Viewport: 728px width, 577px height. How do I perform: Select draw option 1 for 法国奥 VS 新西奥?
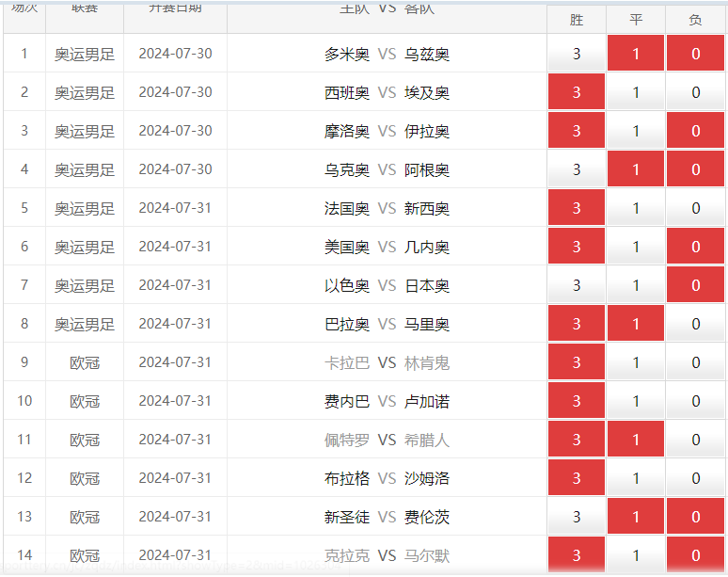pos(636,208)
